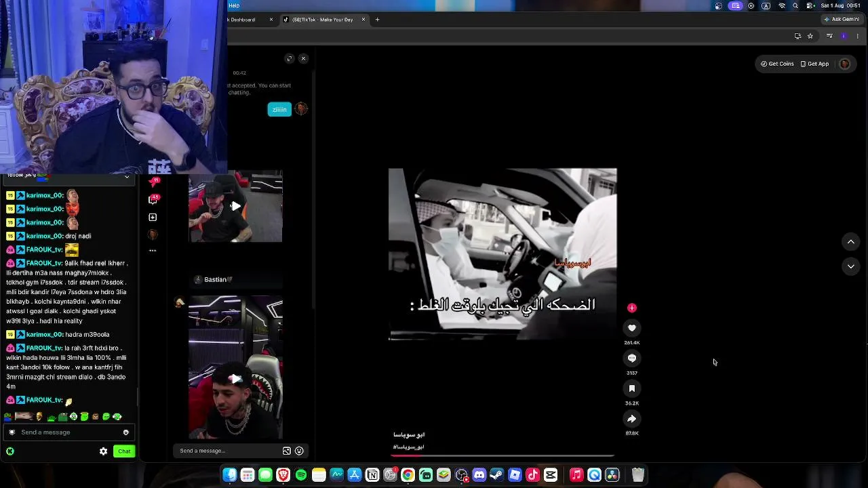Viewport: 868px width, 488px height.
Task: Click Get Coins
Action: coord(777,64)
